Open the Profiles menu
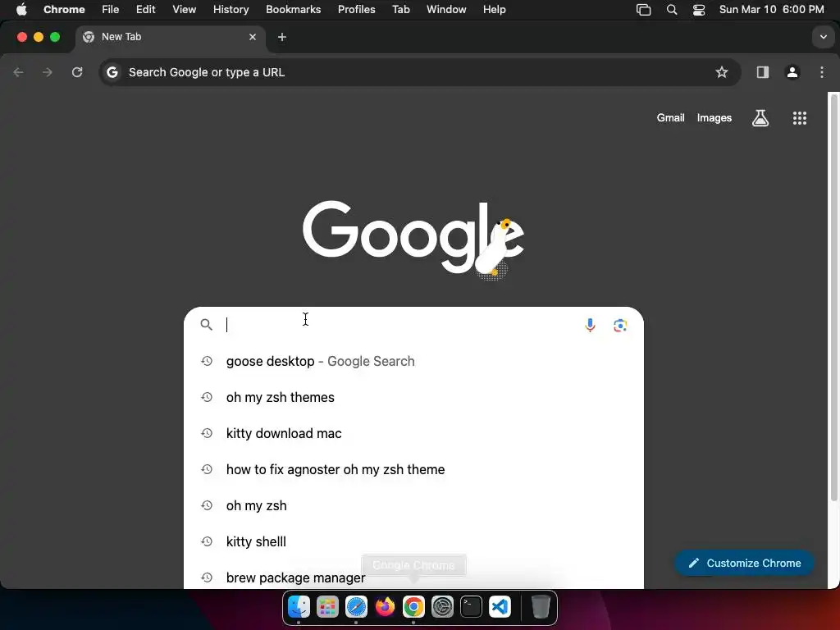The width and height of the screenshot is (840, 630). tap(356, 10)
